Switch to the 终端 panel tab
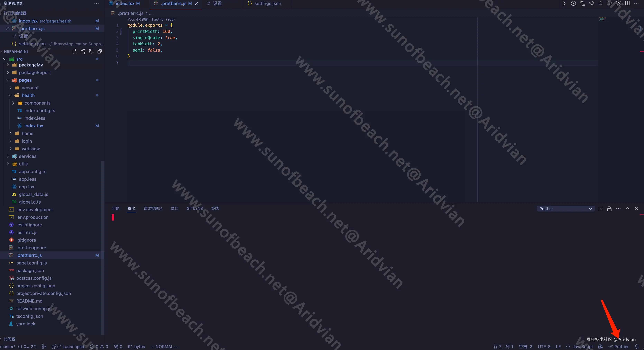The width and height of the screenshot is (644, 350). point(215,208)
